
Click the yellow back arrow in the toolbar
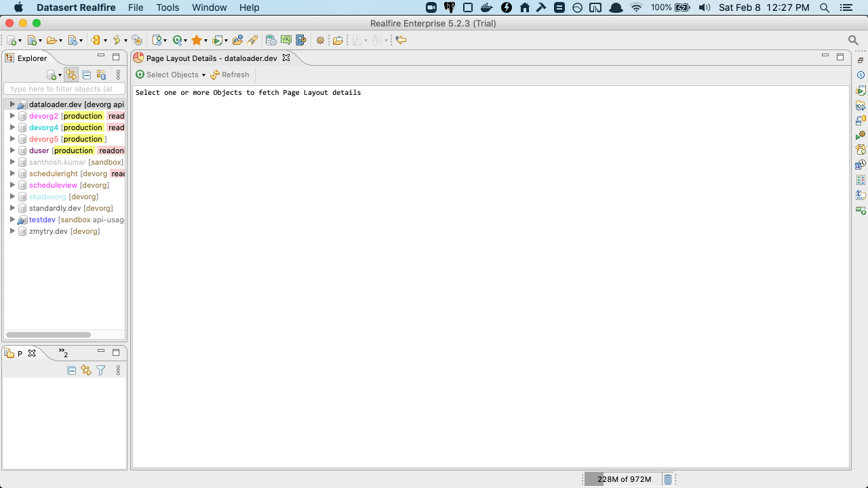click(401, 40)
